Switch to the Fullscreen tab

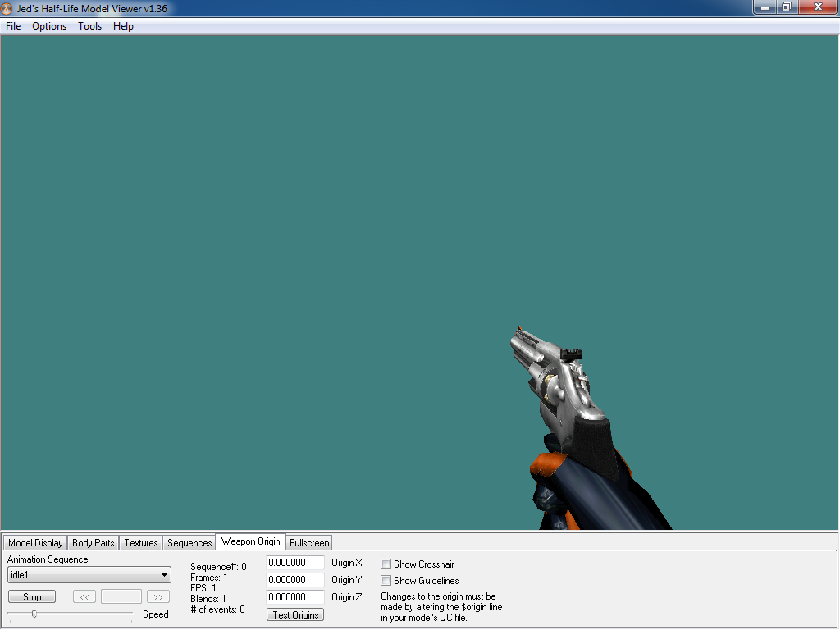pos(309,543)
